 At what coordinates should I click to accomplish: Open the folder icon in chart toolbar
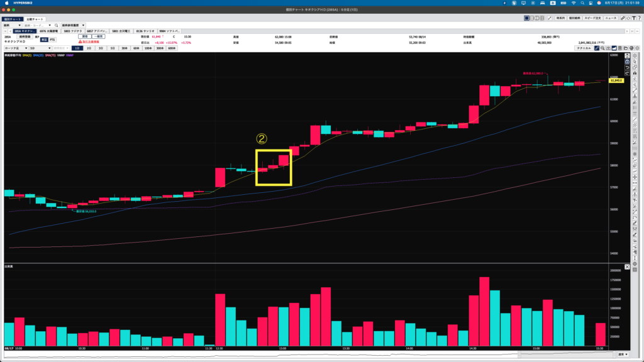(x=626, y=48)
